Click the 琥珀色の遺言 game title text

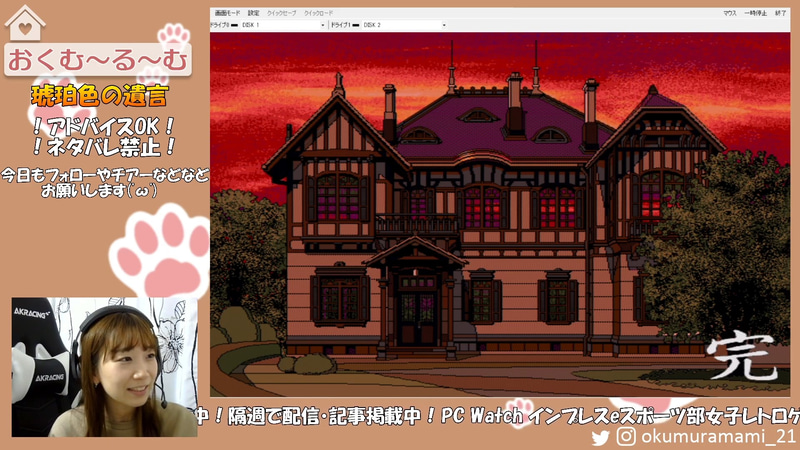point(100,96)
